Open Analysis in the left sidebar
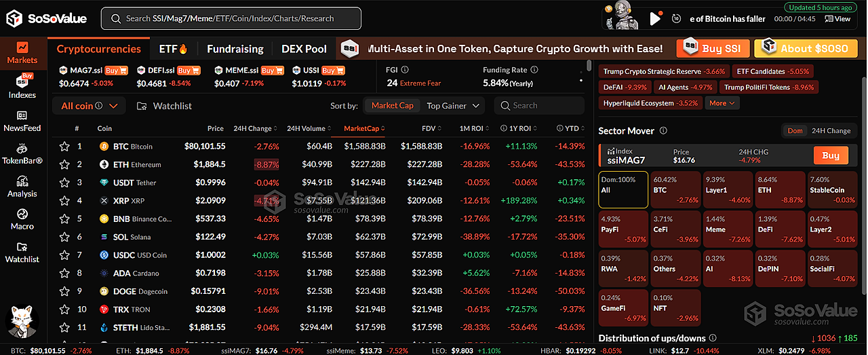Viewport: 868px width, 355px height. tap(22, 187)
